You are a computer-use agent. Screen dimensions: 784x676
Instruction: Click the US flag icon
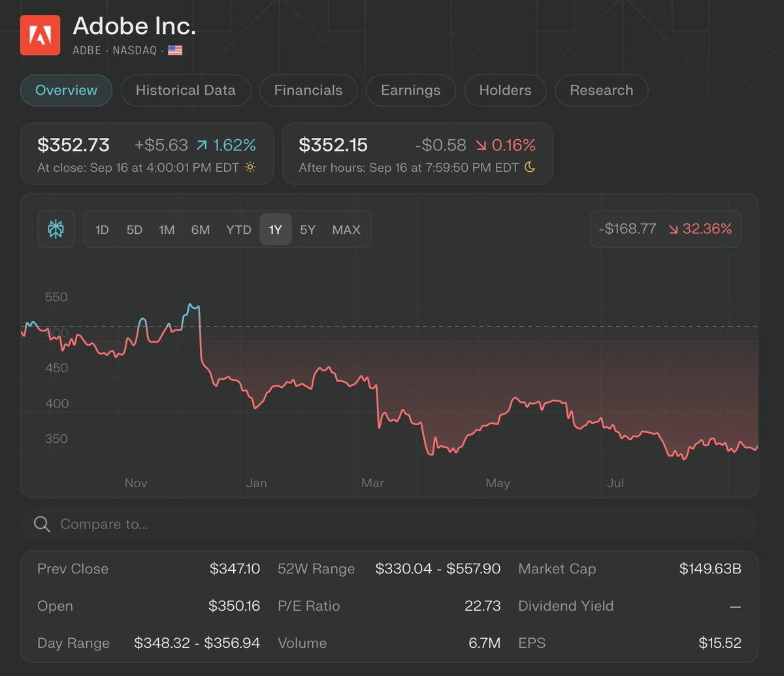click(x=175, y=50)
